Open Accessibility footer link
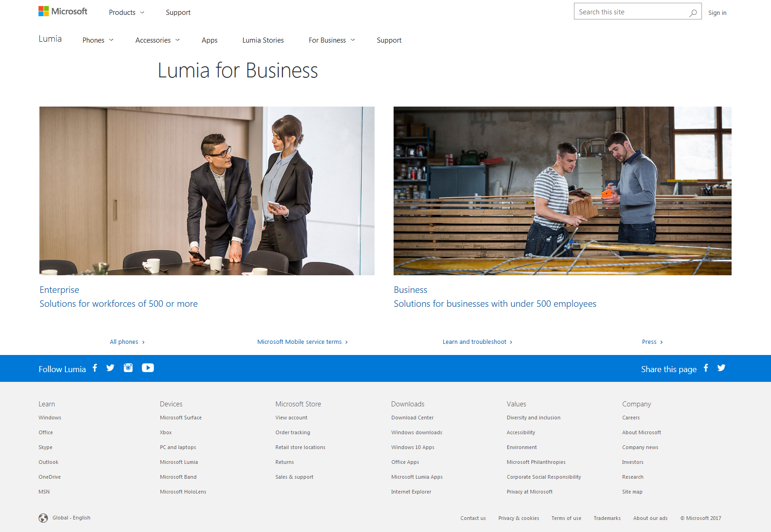The width and height of the screenshot is (771, 532). click(521, 432)
